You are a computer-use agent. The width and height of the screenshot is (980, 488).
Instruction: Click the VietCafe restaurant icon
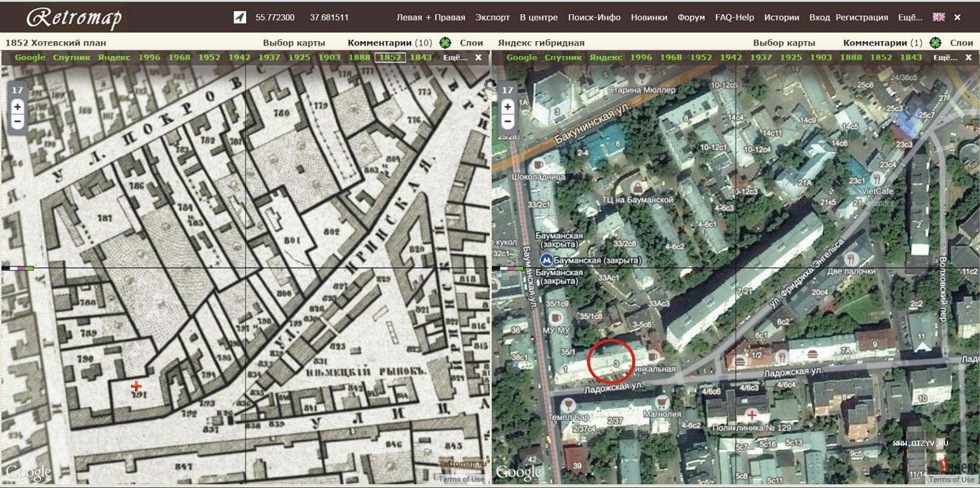tap(877, 178)
